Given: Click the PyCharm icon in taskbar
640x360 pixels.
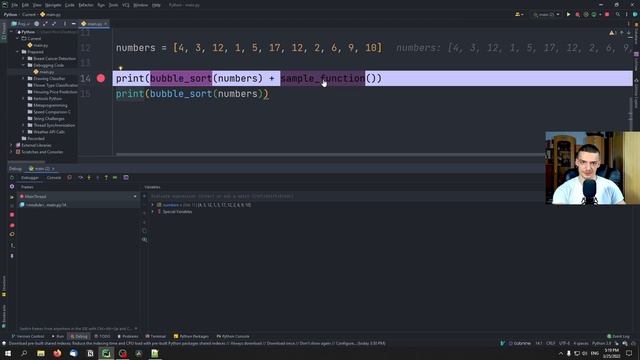Looking at the screenshot, I should tap(106, 353).
